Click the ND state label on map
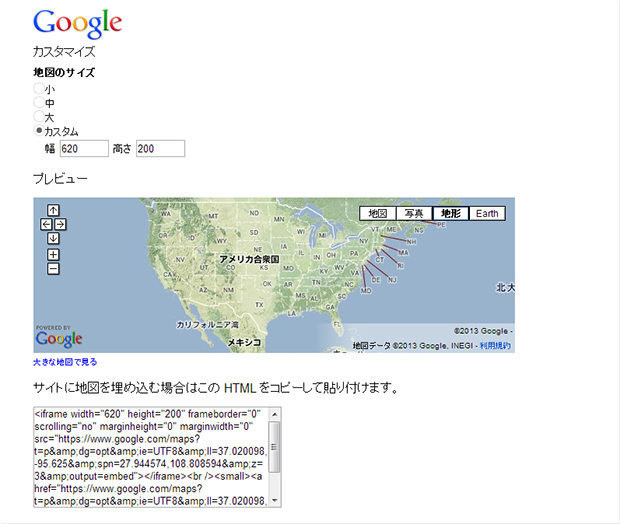620x524 pixels. 254,213
